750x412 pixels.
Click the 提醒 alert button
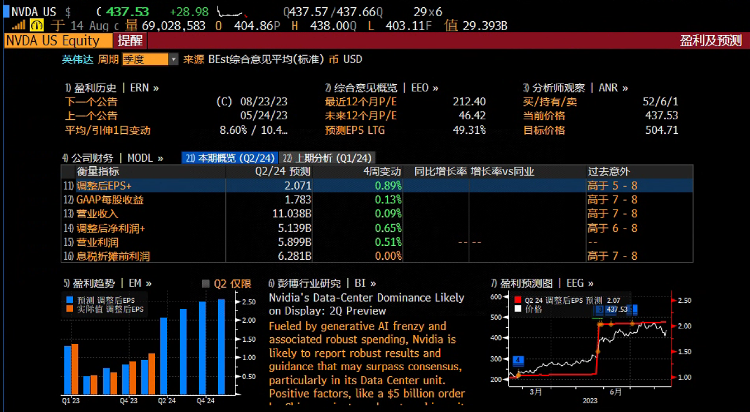[130, 41]
